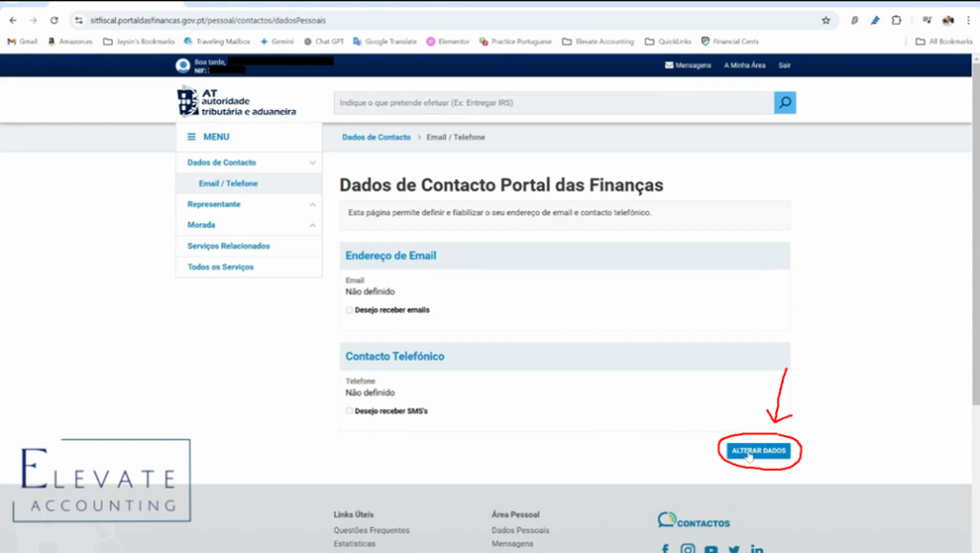Check the Desejo receber SMS's option

(349, 409)
